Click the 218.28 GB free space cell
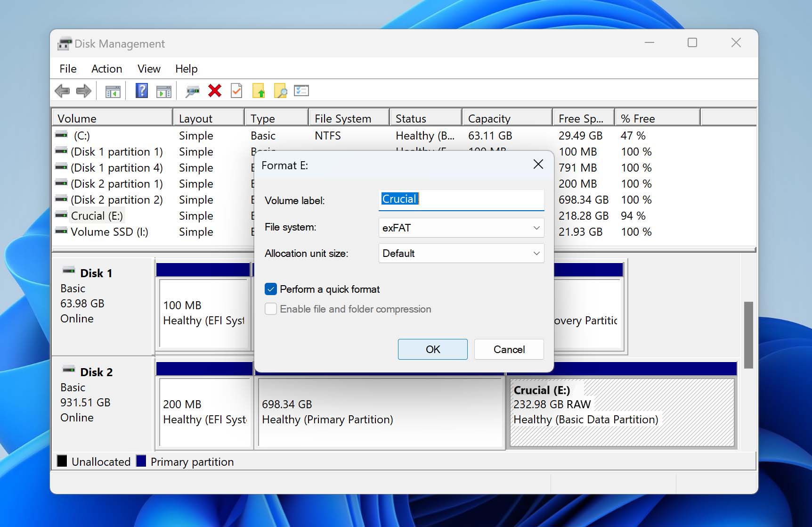The height and width of the screenshot is (527, 812). click(x=584, y=216)
